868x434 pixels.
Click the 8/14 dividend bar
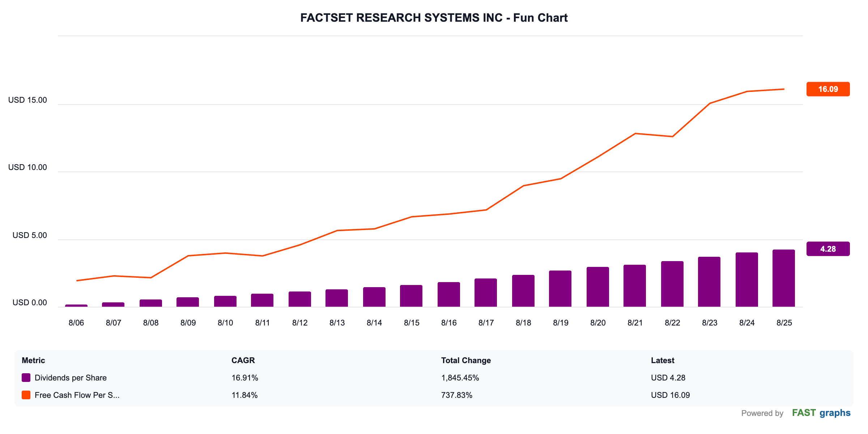coord(374,297)
